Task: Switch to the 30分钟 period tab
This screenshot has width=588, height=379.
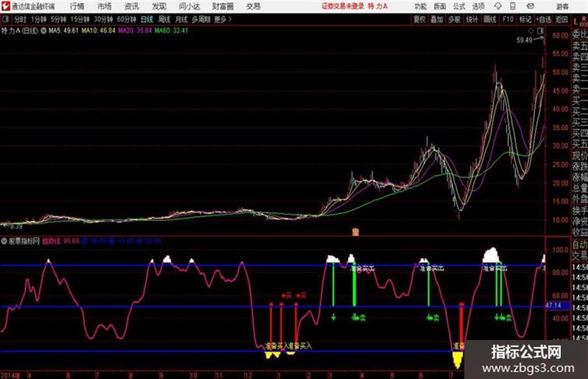Action: 103,19
